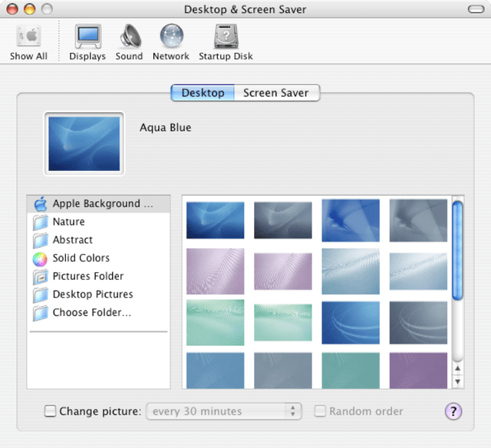The image size is (491, 448).
Task: Open the Desktop Pictures folder
Action: pyautogui.click(x=92, y=295)
